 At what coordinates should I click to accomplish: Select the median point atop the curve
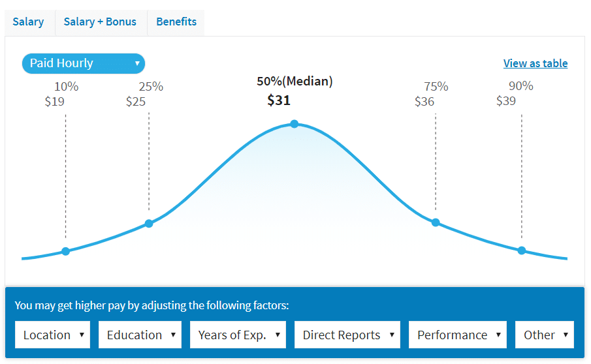coord(295,124)
